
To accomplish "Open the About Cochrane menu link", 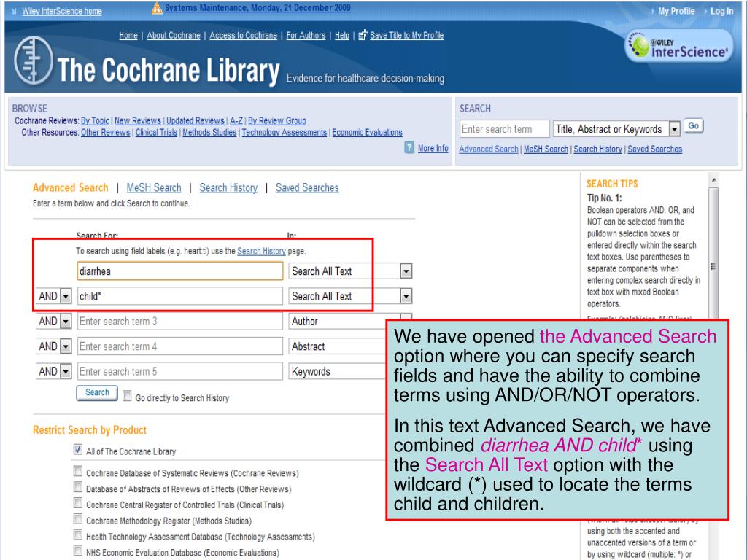I will 174,35.
